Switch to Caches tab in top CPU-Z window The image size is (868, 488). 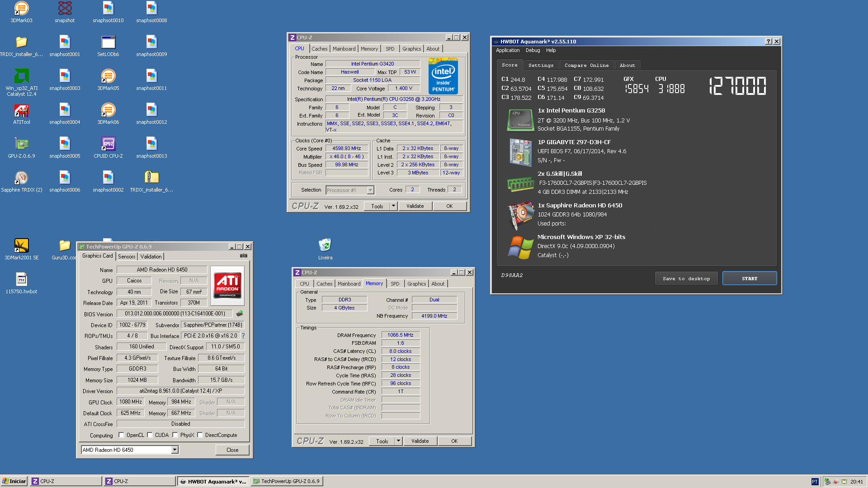[x=320, y=49]
